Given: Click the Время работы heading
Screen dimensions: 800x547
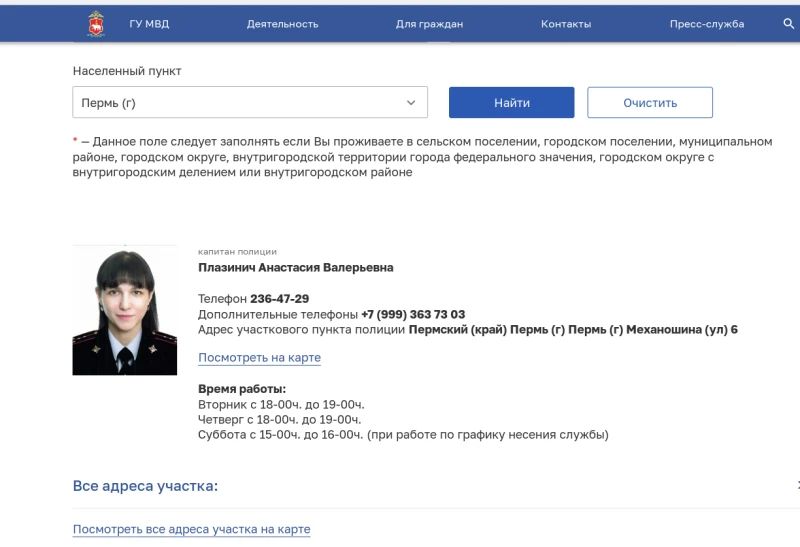Looking at the screenshot, I should pyautogui.click(x=242, y=389).
